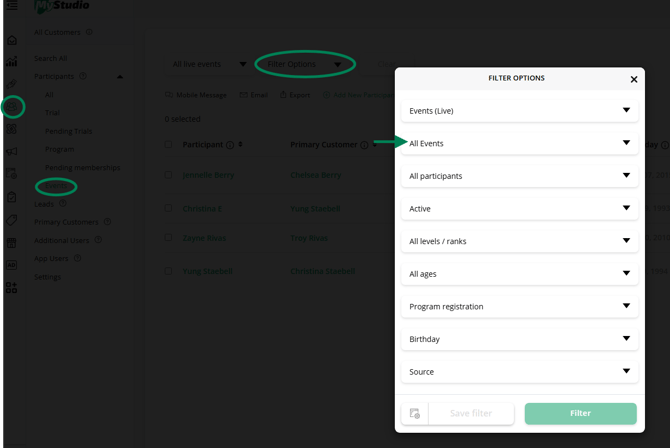Close the Filter Options dialog

(633, 79)
